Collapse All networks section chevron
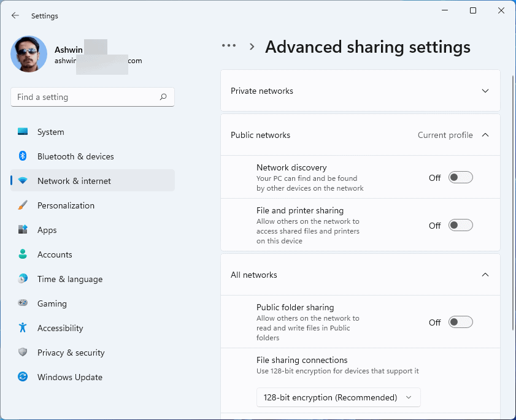516x420 pixels. (485, 275)
